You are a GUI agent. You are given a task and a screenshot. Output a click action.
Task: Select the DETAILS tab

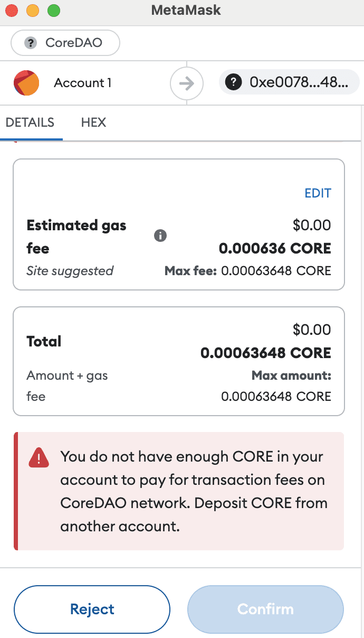30,123
